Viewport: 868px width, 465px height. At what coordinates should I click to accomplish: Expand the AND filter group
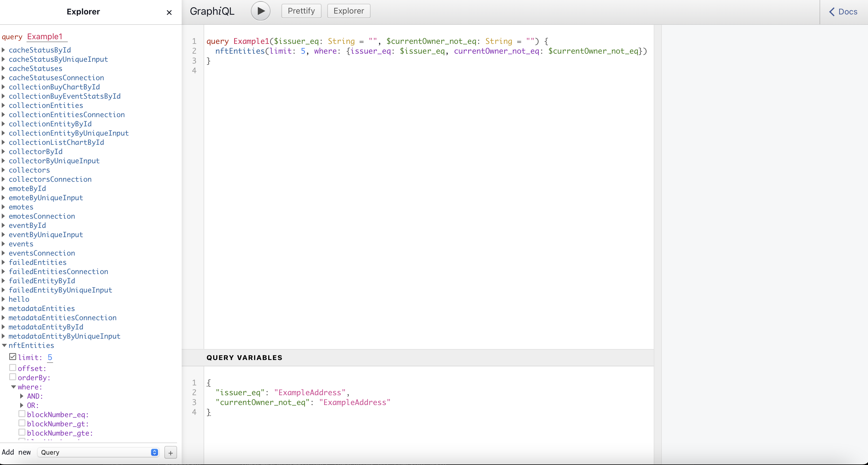pyautogui.click(x=22, y=396)
